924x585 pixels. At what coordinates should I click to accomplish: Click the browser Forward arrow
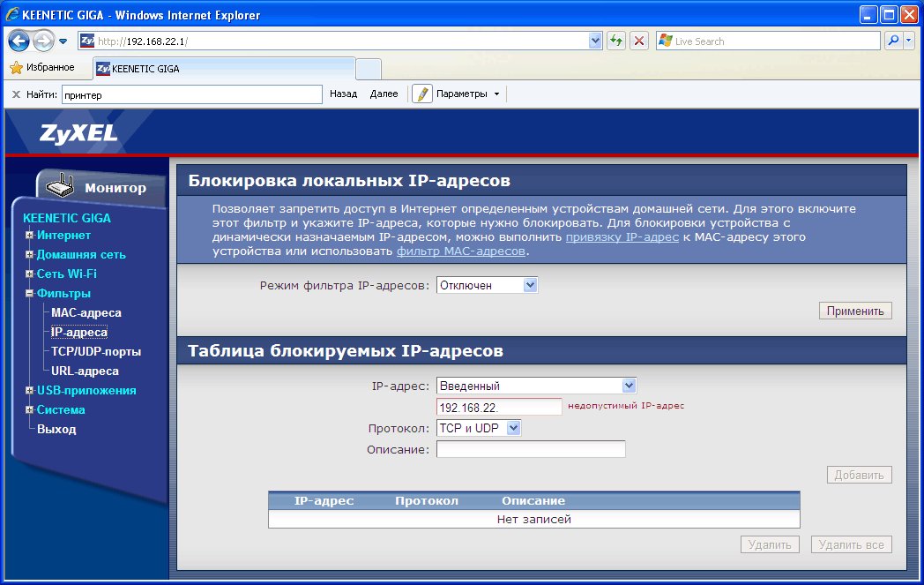43,41
